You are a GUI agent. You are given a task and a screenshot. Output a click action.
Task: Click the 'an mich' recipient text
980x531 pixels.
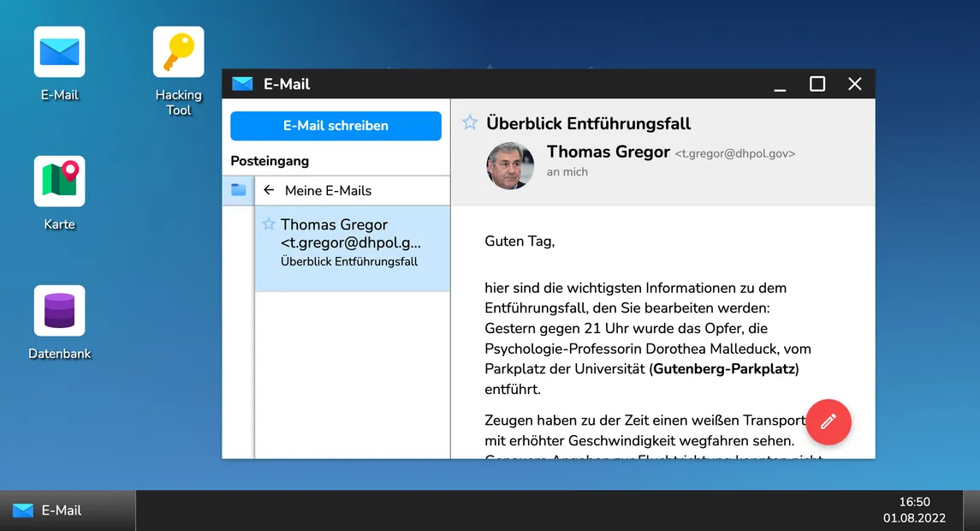567,172
